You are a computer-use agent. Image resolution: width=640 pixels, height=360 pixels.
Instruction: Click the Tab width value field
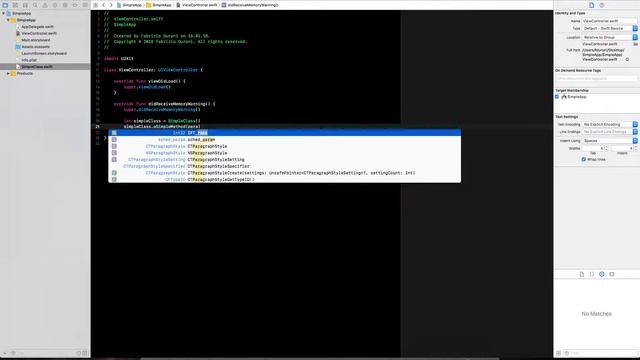tap(593, 148)
